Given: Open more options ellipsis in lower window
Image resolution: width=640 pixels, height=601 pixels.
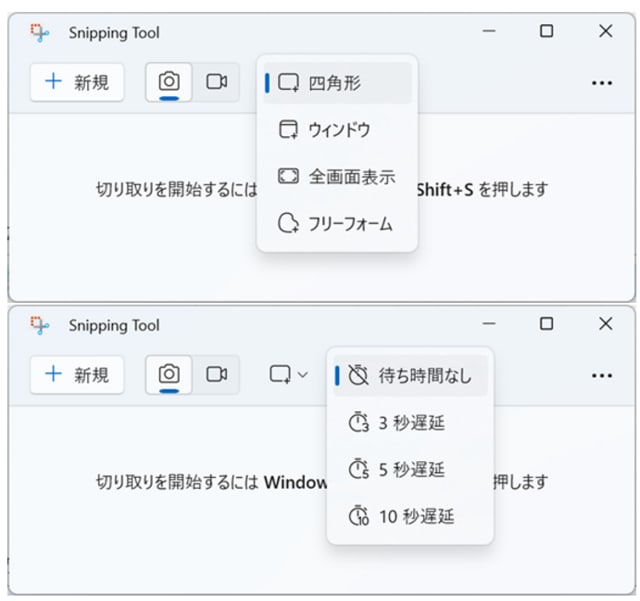Looking at the screenshot, I should point(602,376).
